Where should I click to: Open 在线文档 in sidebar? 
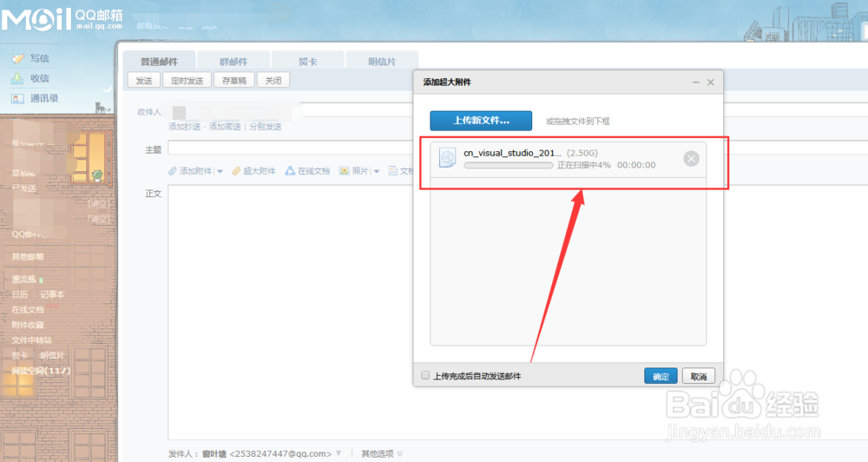coord(28,310)
